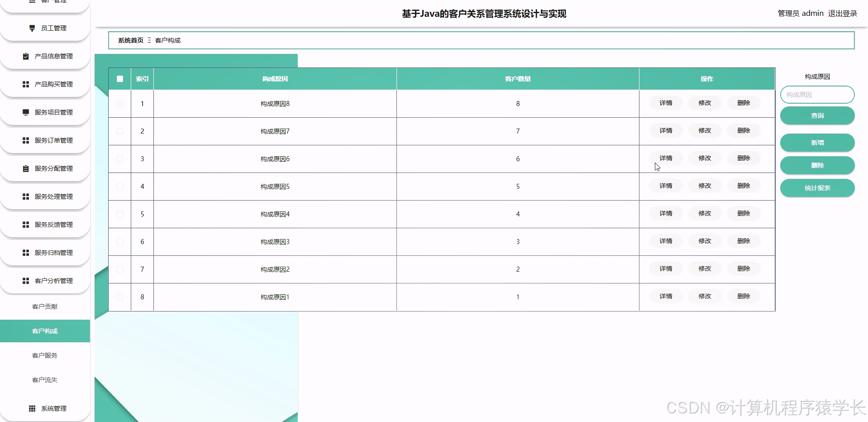Image resolution: width=868 pixels, height=422 pixels.
Task: Expand the 服务订单管理 menu
Action: [x=45, y=140]
